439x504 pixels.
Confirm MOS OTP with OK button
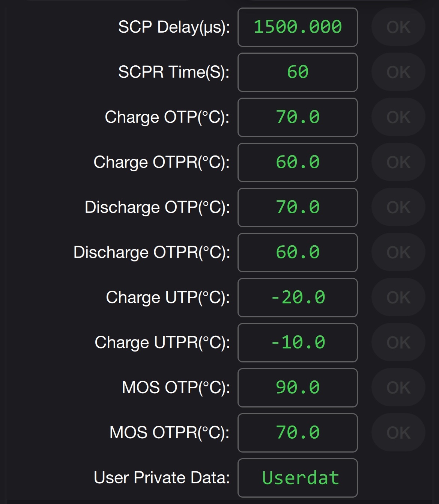click(x=398, y=388)
